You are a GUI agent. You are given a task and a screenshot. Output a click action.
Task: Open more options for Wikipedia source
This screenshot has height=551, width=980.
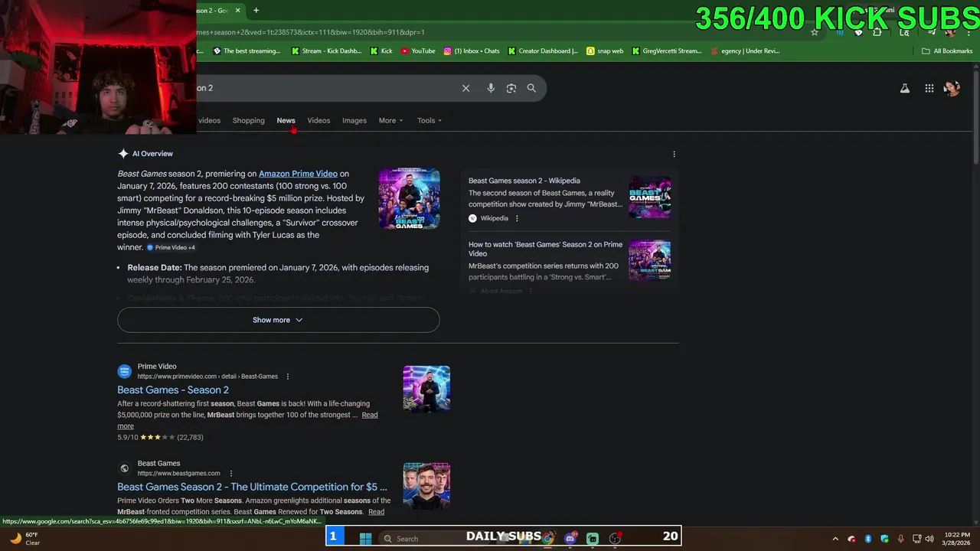click(x=517, y=218)
